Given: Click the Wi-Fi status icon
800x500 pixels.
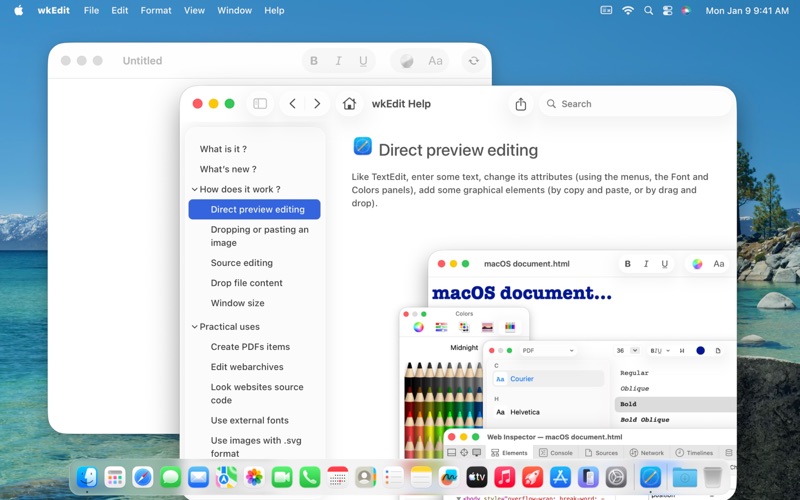Looking at the screenshot, I should (x=628, y=10).
